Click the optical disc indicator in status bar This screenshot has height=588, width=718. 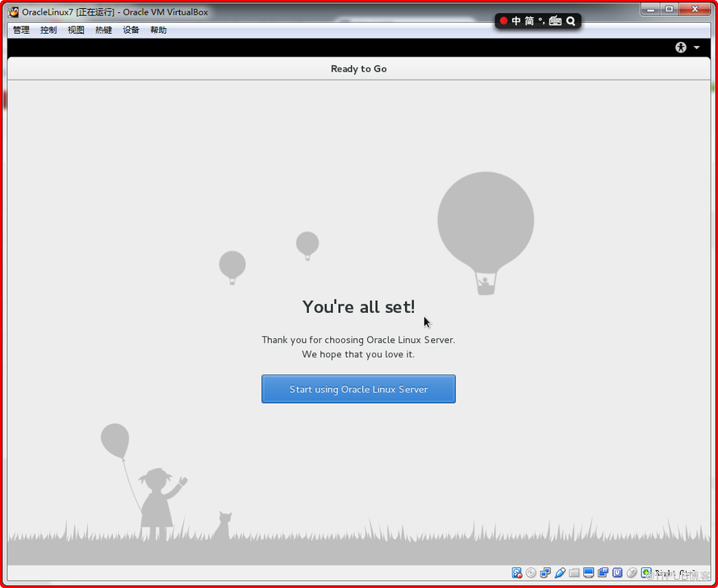click(531, 573)
